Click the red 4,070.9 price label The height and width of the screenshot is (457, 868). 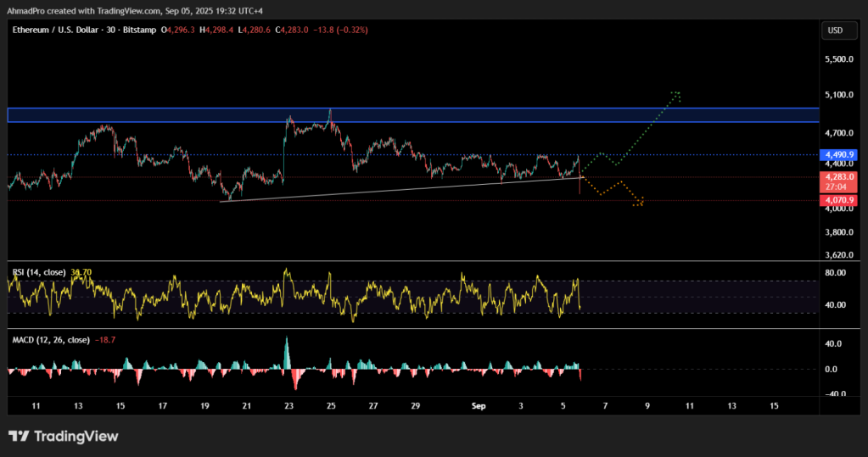click(839, 200)
